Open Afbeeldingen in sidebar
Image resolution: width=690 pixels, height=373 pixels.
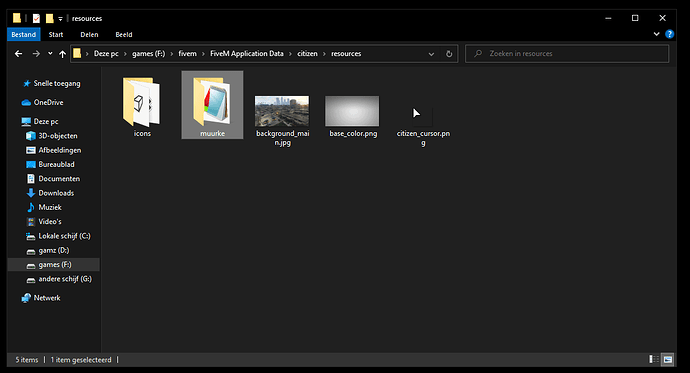coord(54,150)
